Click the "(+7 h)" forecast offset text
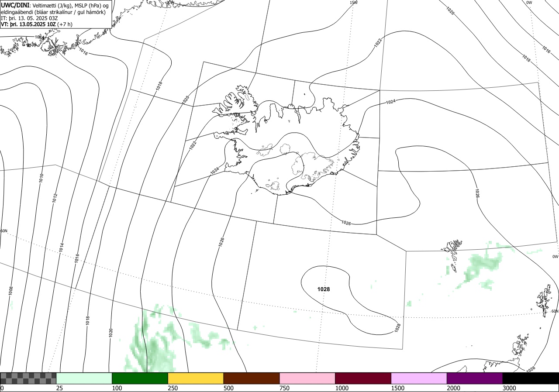This screenshot has height=392, width=559. 65,24
